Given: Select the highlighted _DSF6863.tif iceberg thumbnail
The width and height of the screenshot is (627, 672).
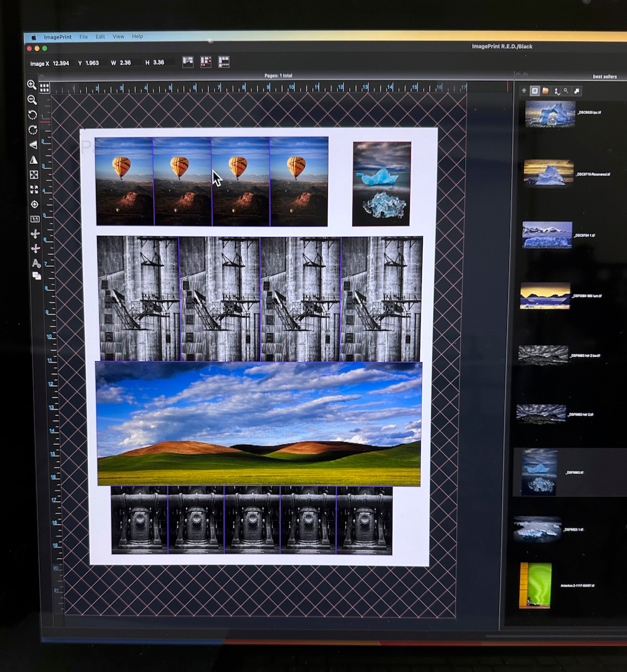Looking at the screenshot, I should 539,472.
